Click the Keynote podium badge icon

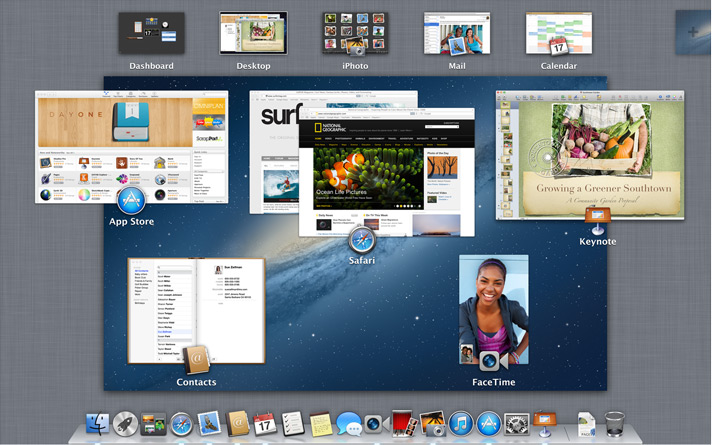coord(598,218)
